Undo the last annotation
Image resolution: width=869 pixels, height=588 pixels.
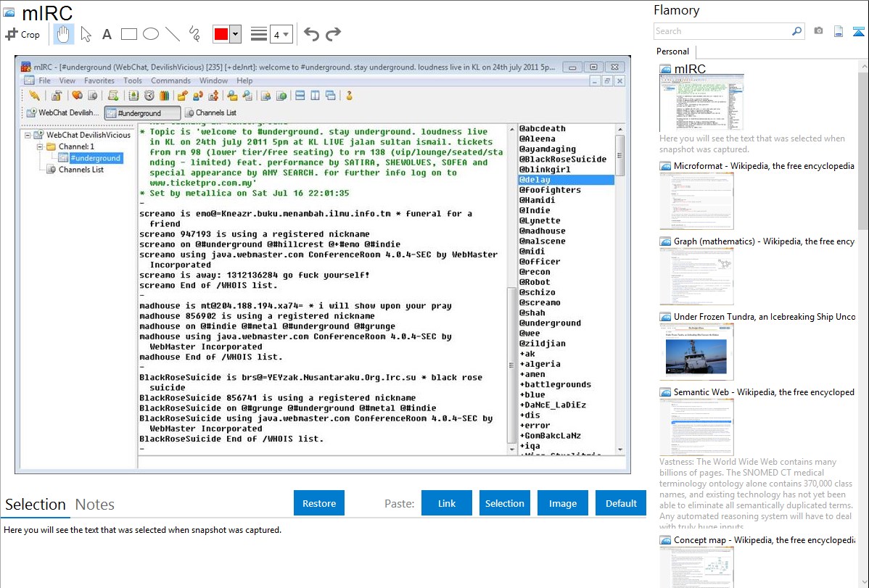[x=311, y=34]
